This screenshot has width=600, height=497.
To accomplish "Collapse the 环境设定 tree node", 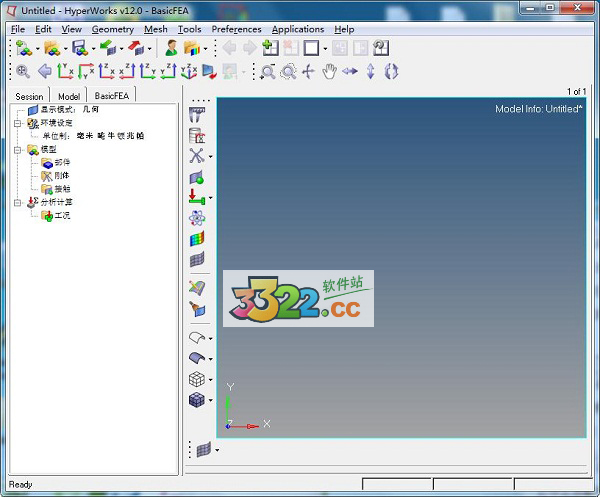I will [x=17, y=123].
